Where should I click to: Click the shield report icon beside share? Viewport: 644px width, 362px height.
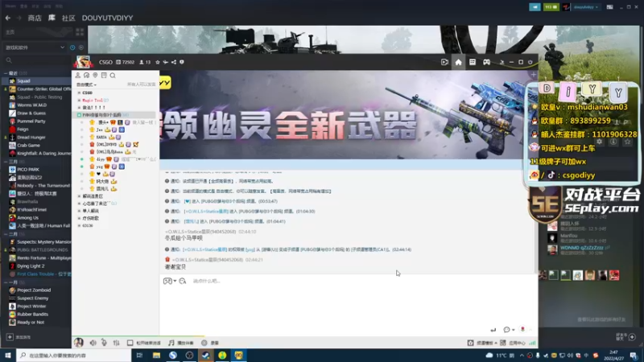(182, 63)
